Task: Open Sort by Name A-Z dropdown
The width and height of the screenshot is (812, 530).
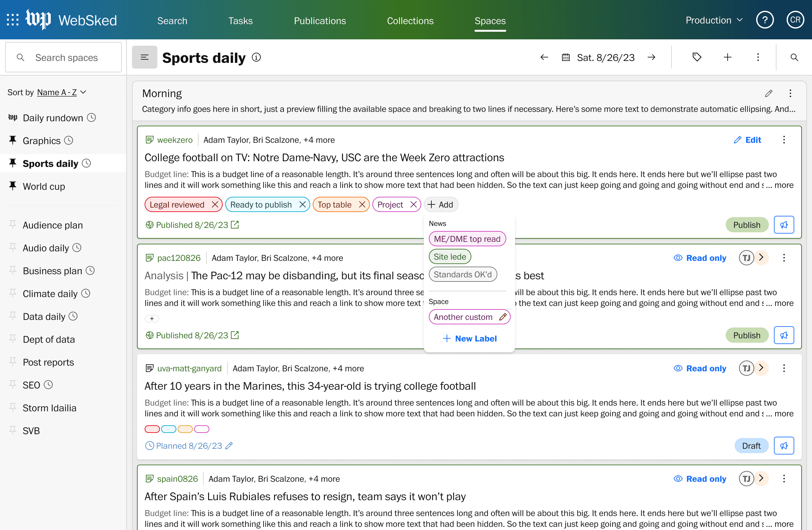Action: 62,92
